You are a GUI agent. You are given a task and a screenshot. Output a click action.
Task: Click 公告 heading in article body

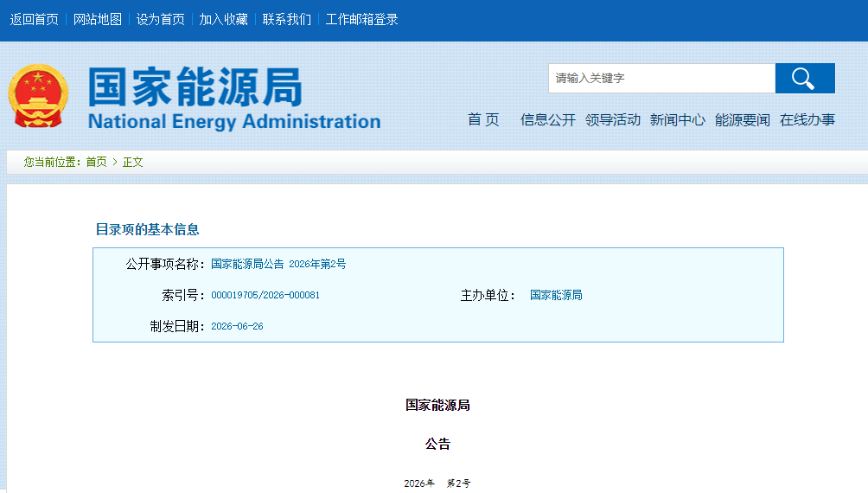tap(437, 444)
